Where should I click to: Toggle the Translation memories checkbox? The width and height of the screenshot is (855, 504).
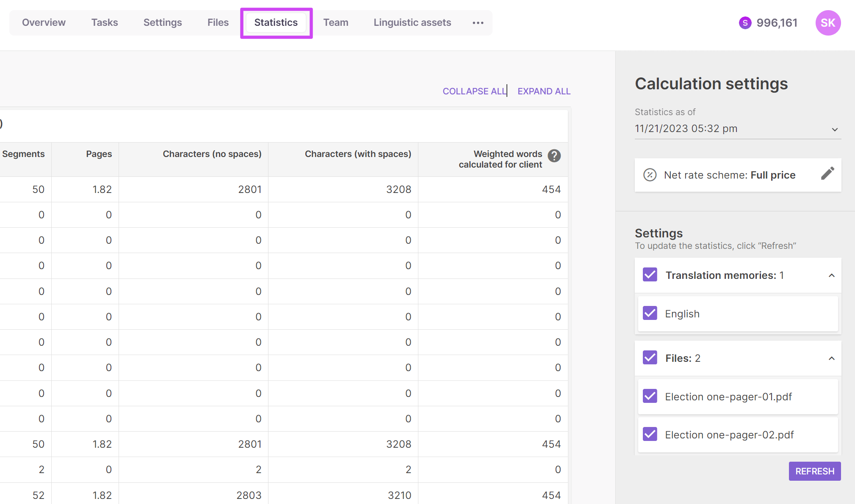coord(650,275)
